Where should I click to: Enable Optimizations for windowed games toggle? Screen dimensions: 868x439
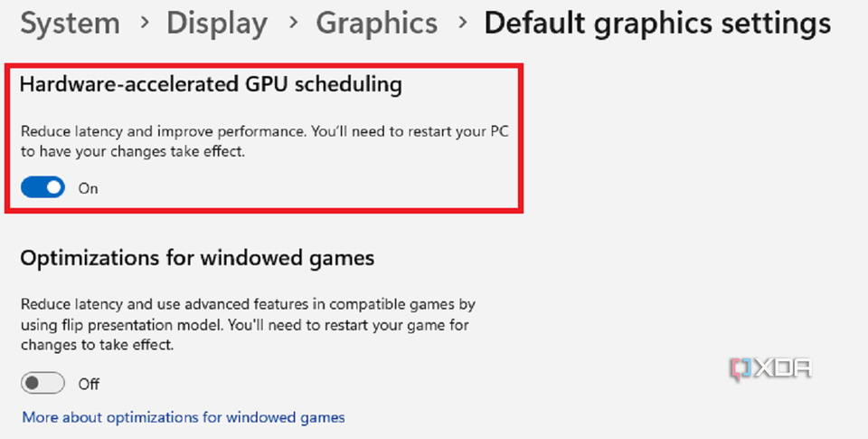point(43,383)
